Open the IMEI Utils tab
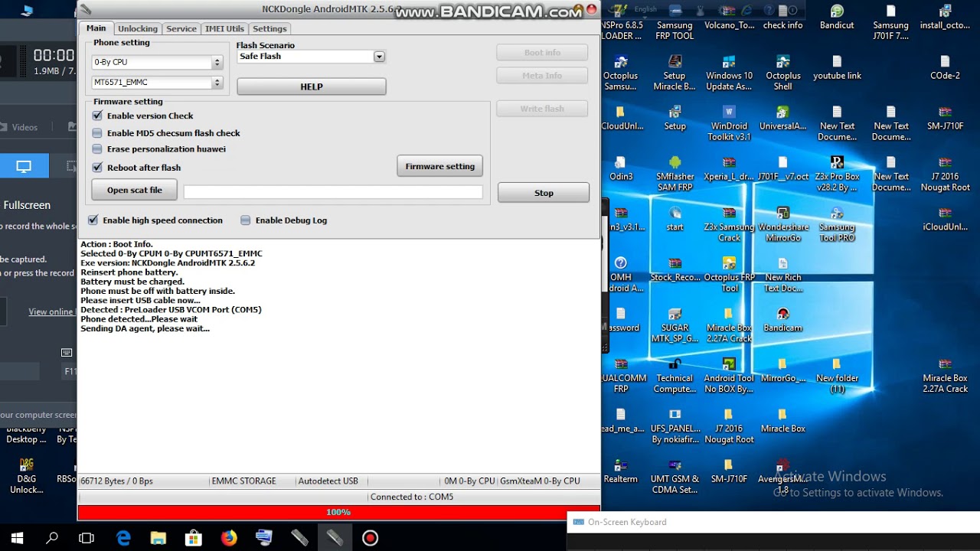The width and height of the screenshot is (980, 551). pyautogui.click(x=224, y=29)
